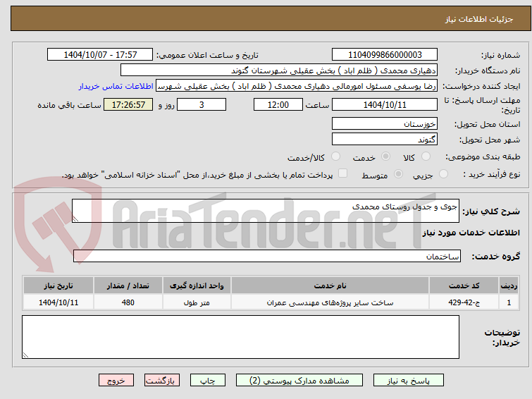The image size is (532, 399).
Task: Click the delivery city field گتوند
Action: (x=385, y=140)
